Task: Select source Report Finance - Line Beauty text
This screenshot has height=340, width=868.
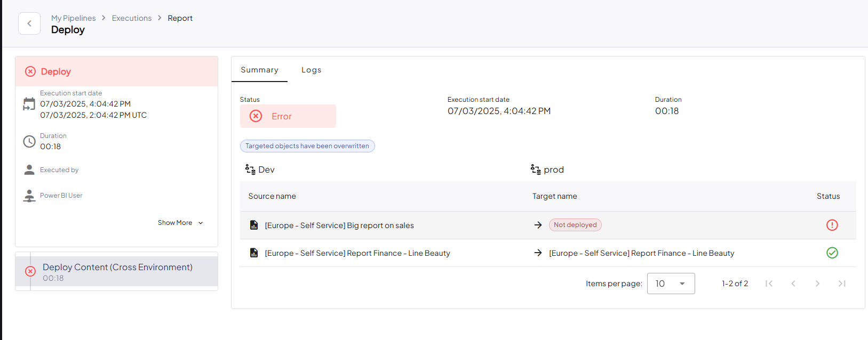Action: tap(357, 253)
